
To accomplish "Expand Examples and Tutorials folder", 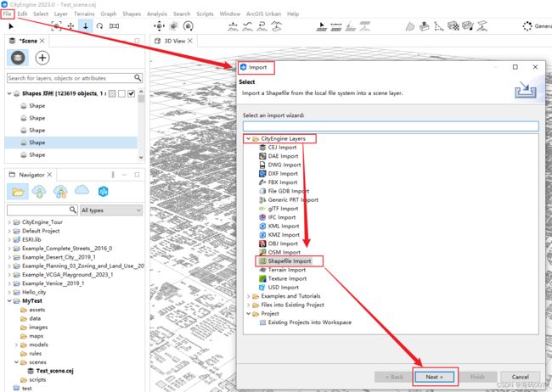I will click(x=249, y=296).
